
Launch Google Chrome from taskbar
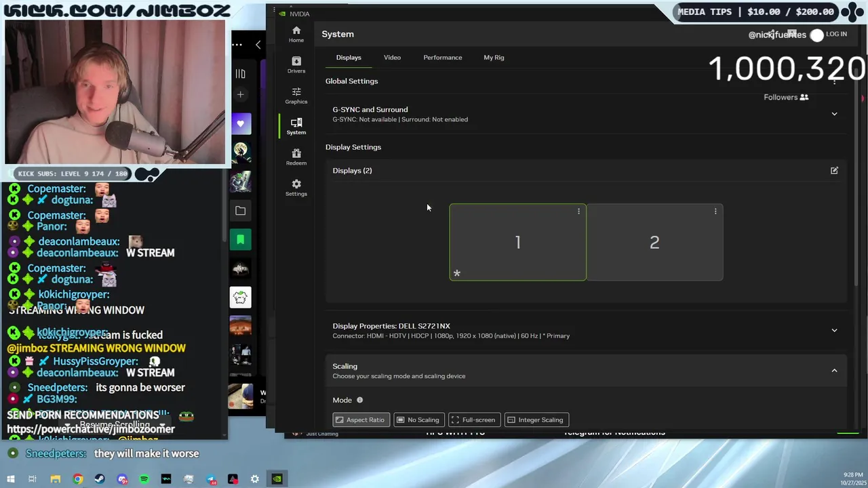[x=78, y=479]
